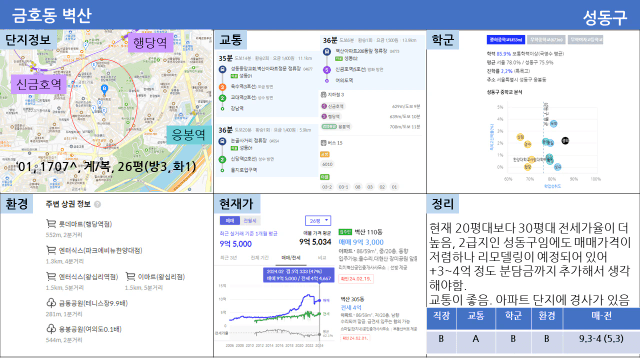
Task: Click the 35분 route duration text
Action: pyautogui.click(x=225, y=58)
